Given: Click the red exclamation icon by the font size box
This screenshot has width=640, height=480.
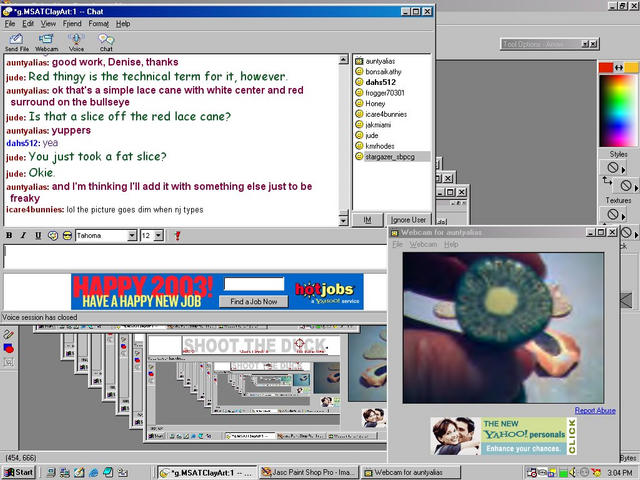Looking at the screenshot, I should pos(177,236).
